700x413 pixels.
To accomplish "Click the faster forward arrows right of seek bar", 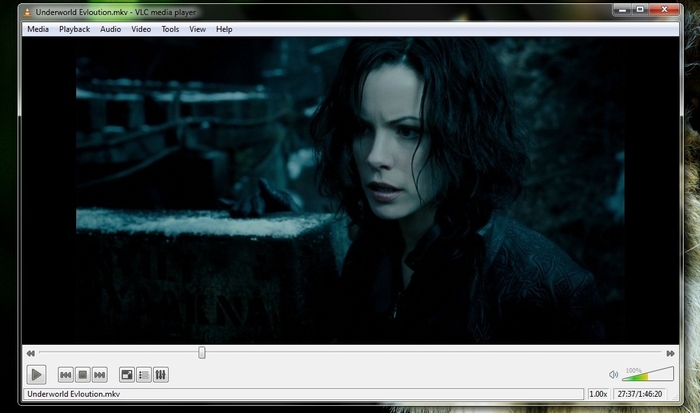I will [671, 353].
